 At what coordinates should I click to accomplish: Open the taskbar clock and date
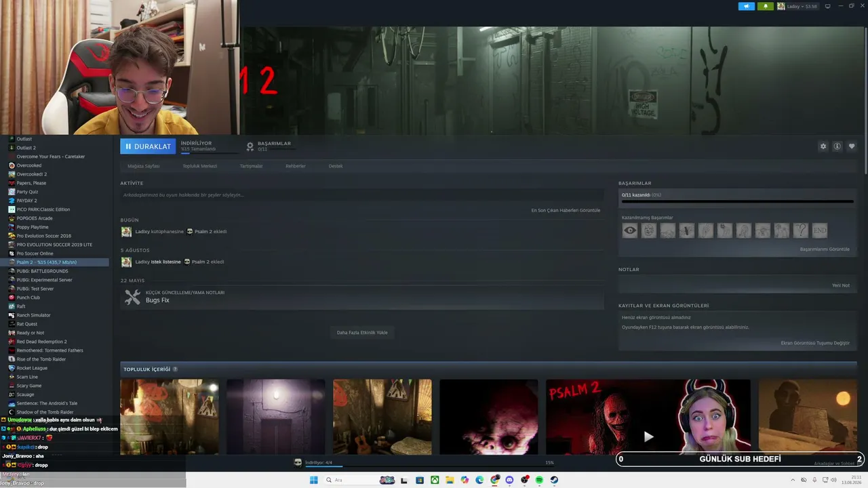pyautogui.click(x=850, y=480)
